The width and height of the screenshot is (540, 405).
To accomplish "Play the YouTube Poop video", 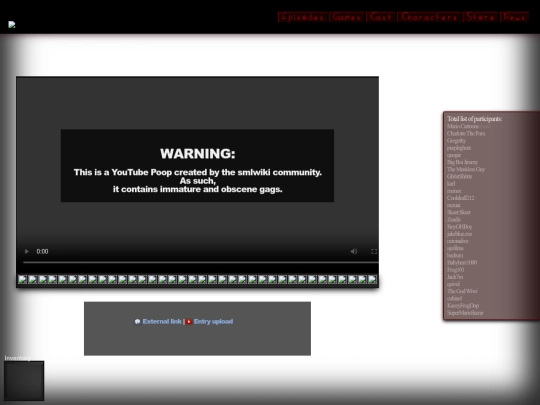I will point(27,251).
